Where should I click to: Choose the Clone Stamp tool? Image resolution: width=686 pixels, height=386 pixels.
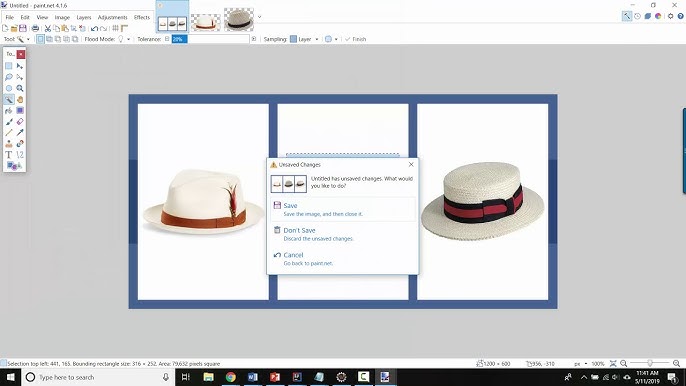tap(9, 144)
